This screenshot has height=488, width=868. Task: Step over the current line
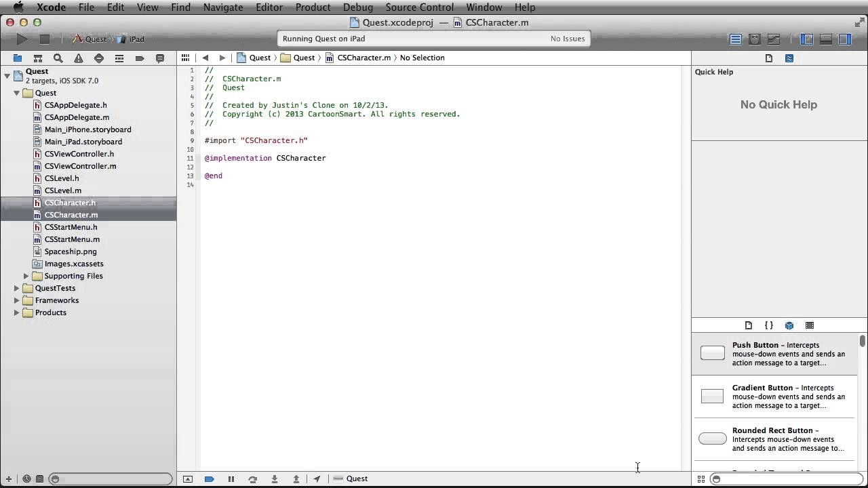(x=253, y=479)
